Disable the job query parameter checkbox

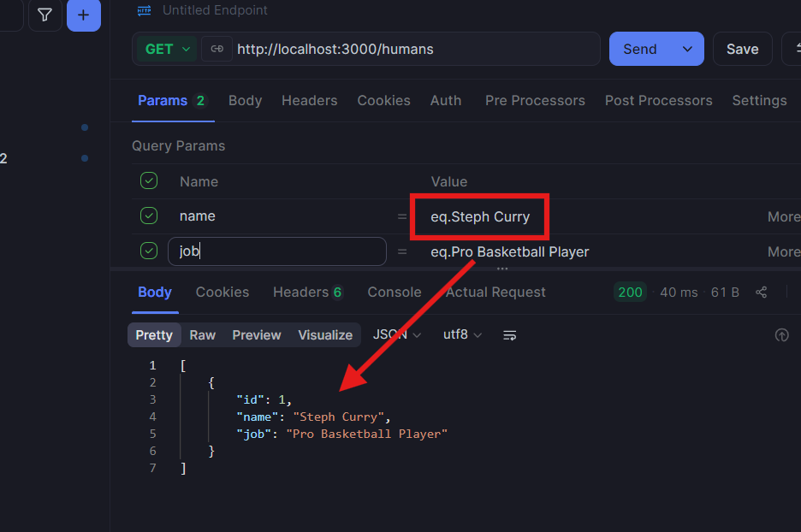[148, 251]
